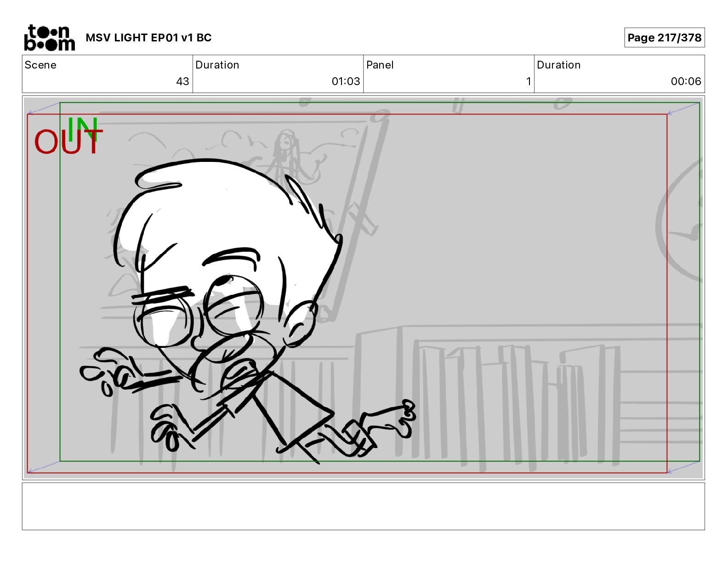Click the Toon Boom logo

49,38
